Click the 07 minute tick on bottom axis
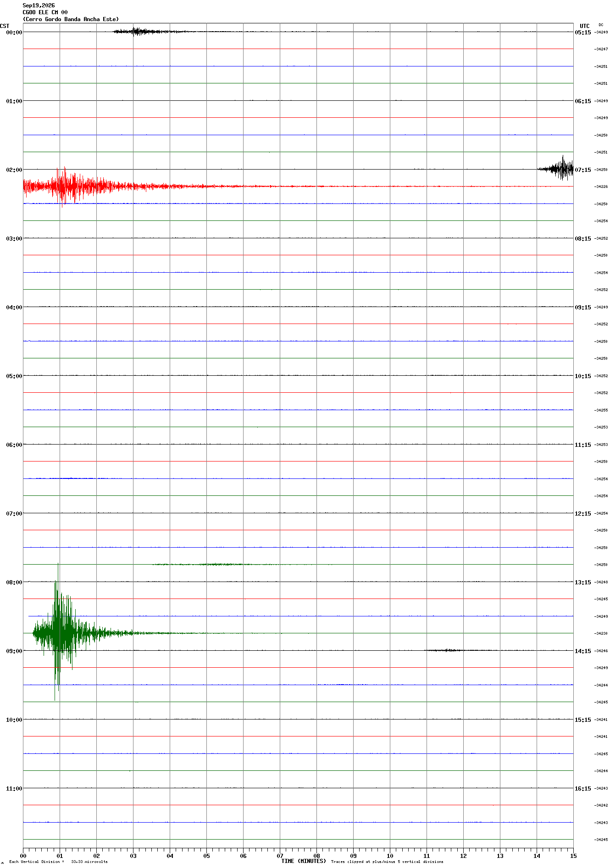Screen dimensions: 610x868 click(x=280, y=856)
